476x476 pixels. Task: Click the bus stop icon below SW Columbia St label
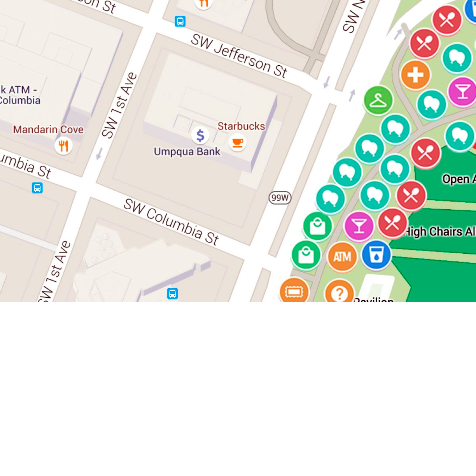(x=172, y=293)
